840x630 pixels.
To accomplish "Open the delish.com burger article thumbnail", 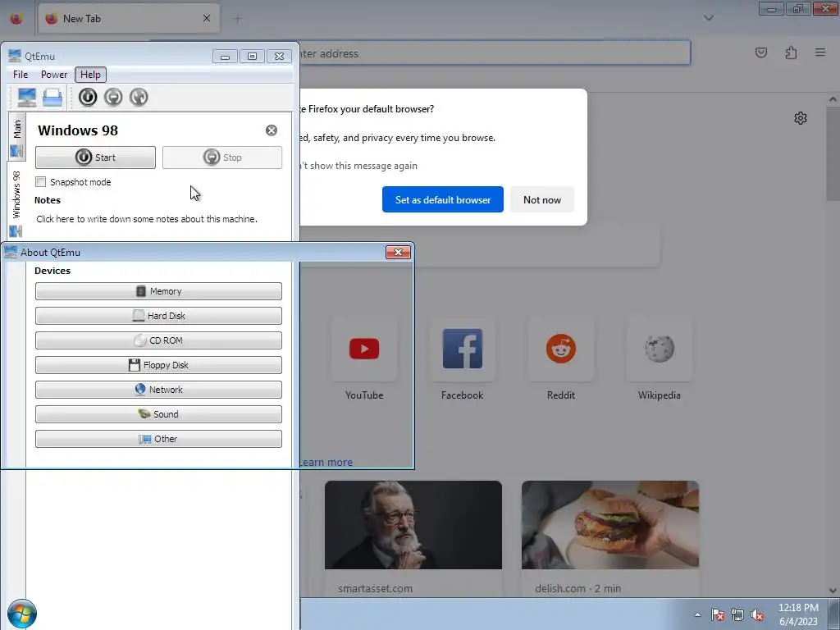I will [610, 525].
